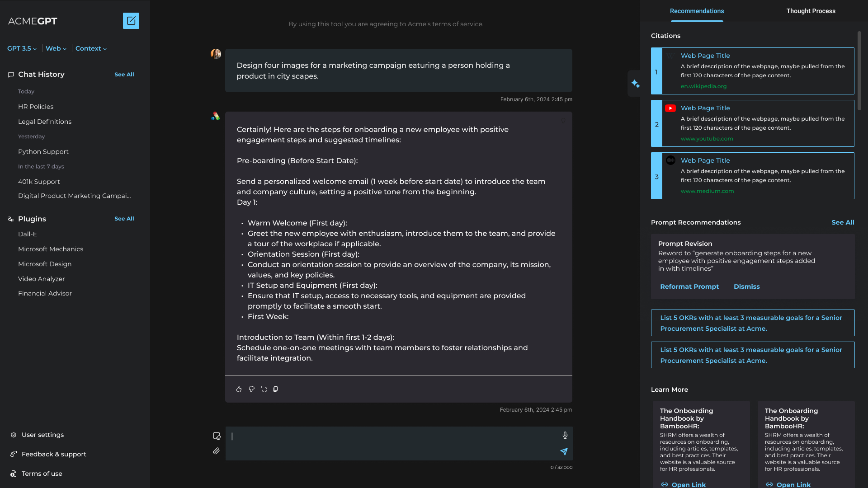Switch to the Thought Process tab
The image size is (868, 488).
point(811,11)
